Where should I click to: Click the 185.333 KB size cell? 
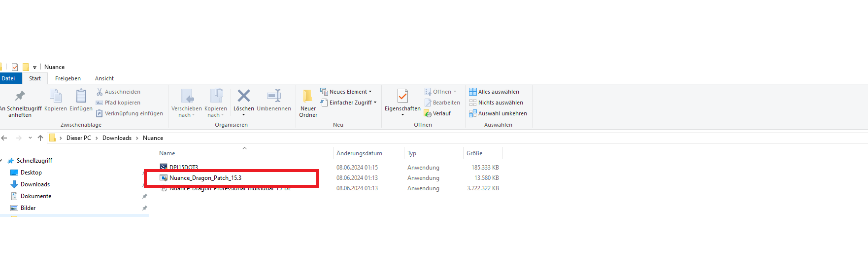[485, 168]
